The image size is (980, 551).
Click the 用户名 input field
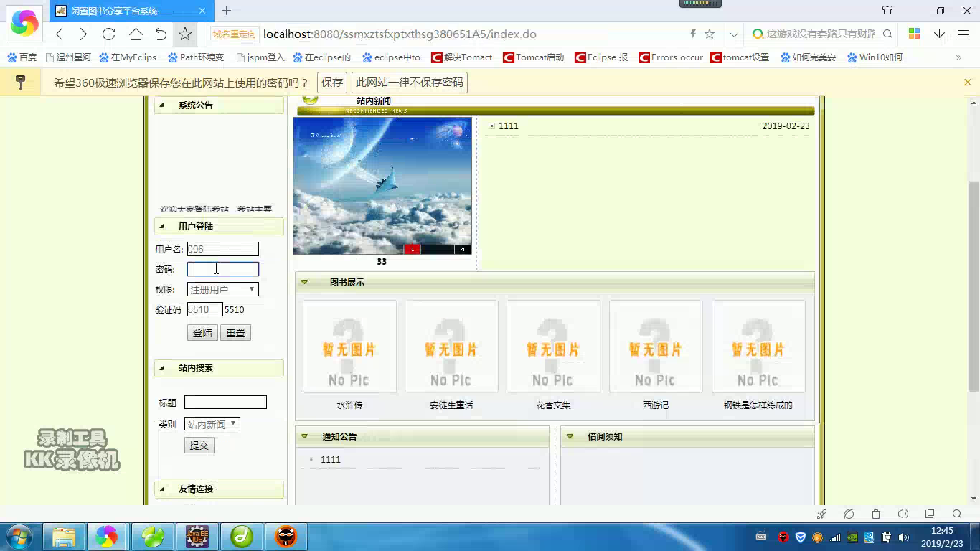point(222,249)
